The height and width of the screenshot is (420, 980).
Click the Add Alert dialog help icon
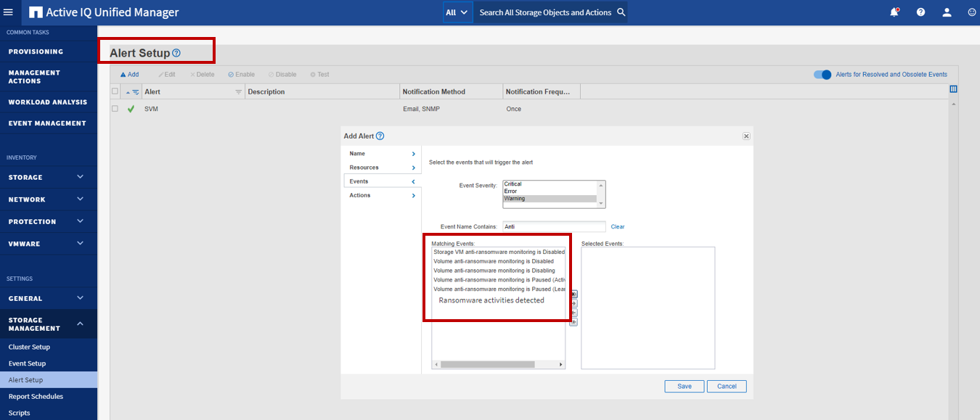(x=380, y=136)
